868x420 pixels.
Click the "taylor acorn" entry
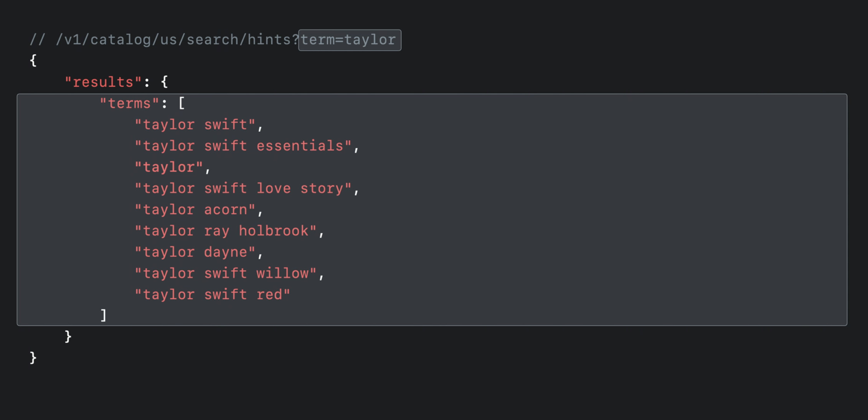tap(195, 210)
